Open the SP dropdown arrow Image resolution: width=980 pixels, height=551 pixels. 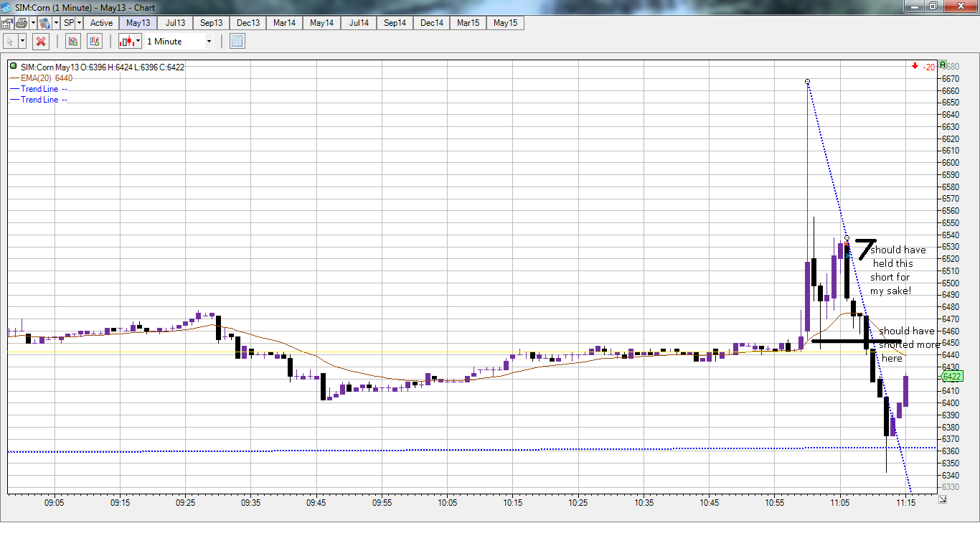click(x=79, y=23)
